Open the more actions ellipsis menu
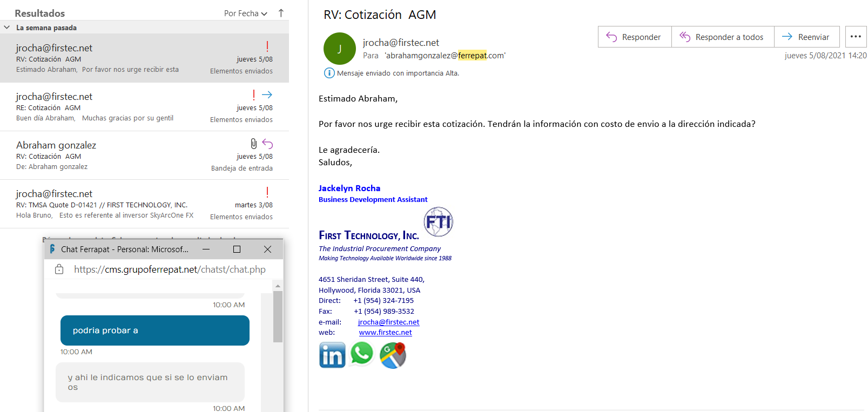Screen dimensions: 868x412 [856, 37]
